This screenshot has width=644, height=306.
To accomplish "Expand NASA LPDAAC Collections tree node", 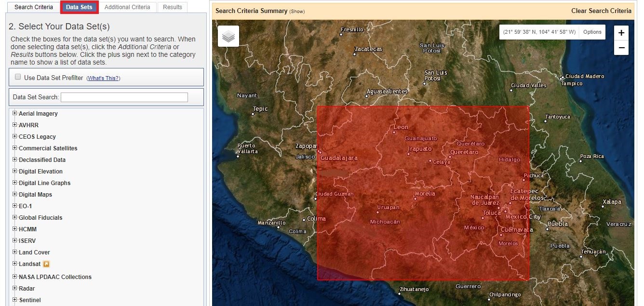I will (x=15, y=277).
